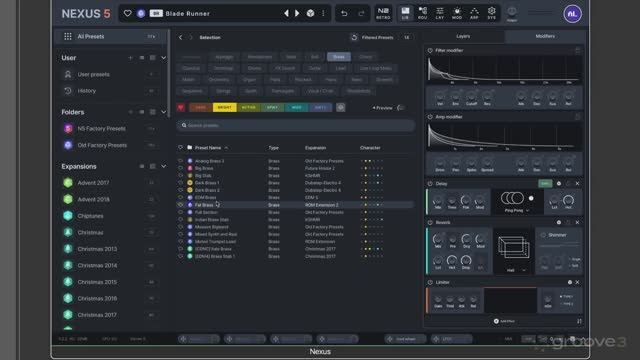
Task: Open the AL user account avatar
Action: [572, 14]
